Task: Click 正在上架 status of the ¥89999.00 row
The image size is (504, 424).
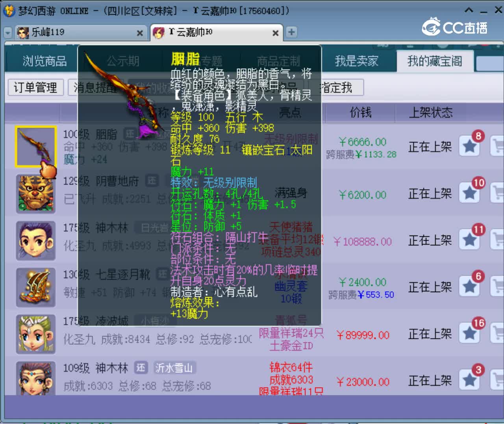Action: coord(430,334)
